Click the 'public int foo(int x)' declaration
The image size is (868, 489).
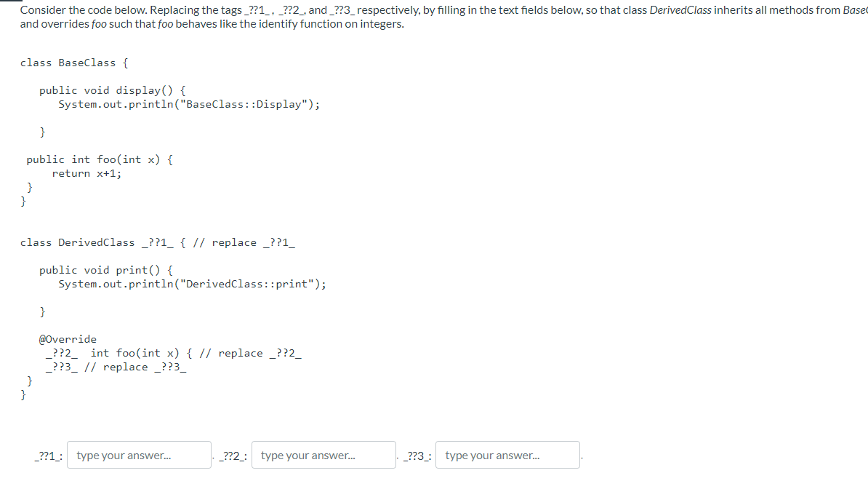pos(100,159)
